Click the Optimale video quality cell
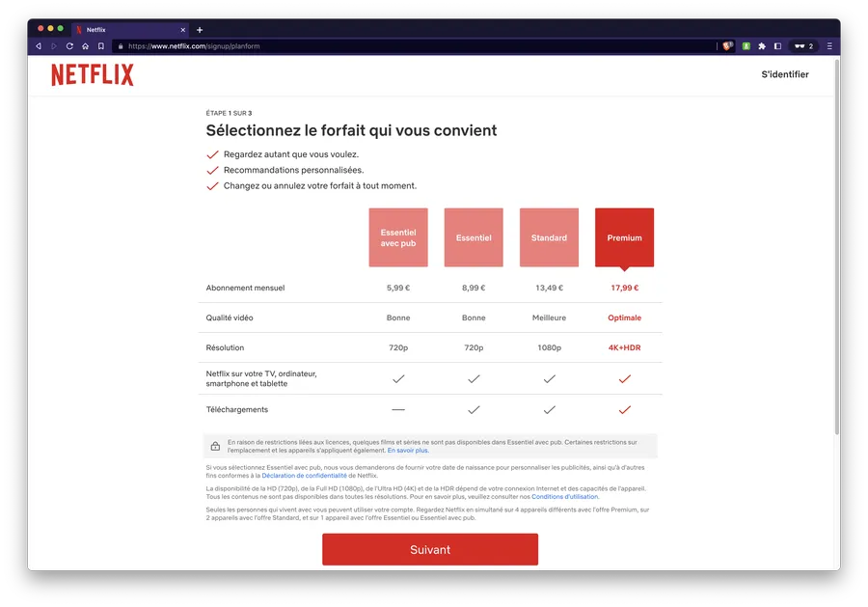The width and height of the screenshot is (868, 607). pos(624,317)
